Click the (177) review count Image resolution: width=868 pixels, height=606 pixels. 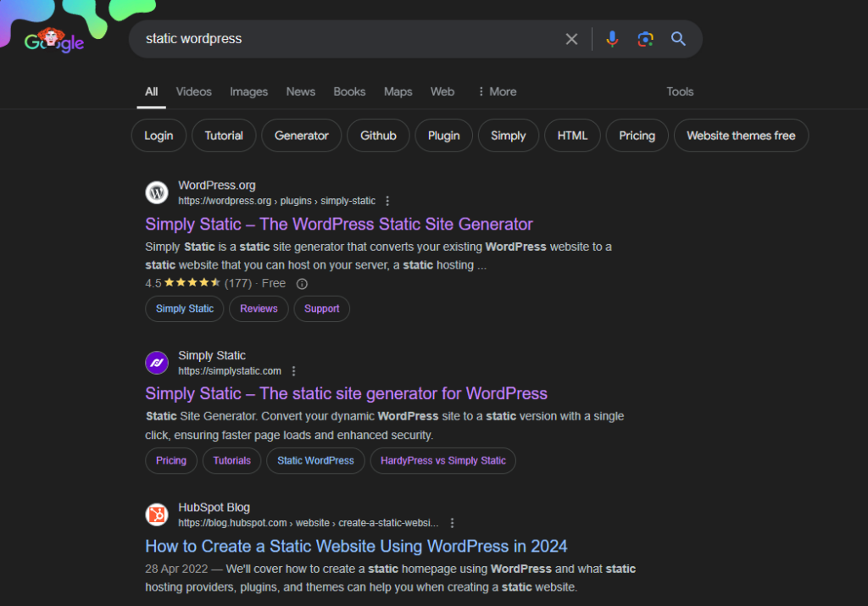click(x=238, y=283)
